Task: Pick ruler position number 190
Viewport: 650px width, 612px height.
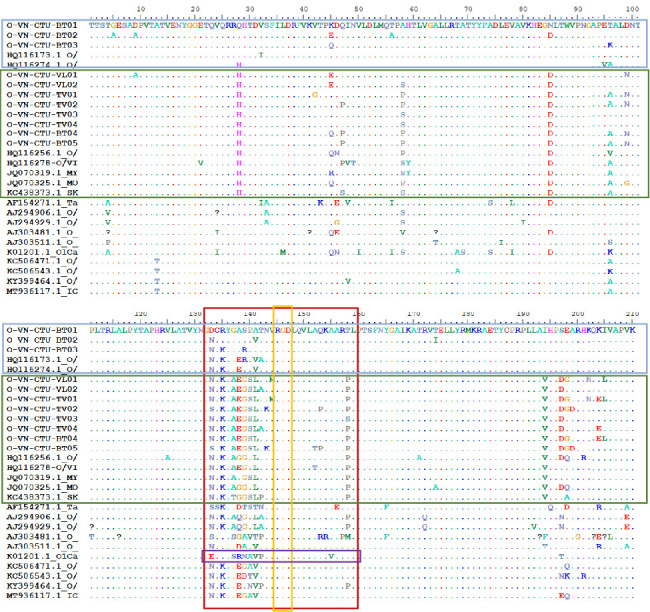Action: coord(523,314)
